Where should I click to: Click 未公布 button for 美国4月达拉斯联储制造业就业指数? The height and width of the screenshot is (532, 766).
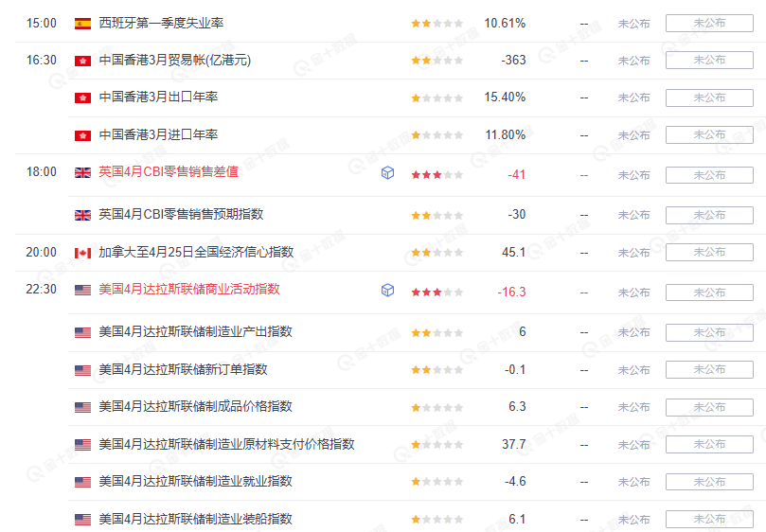click(x=709, y=482)
